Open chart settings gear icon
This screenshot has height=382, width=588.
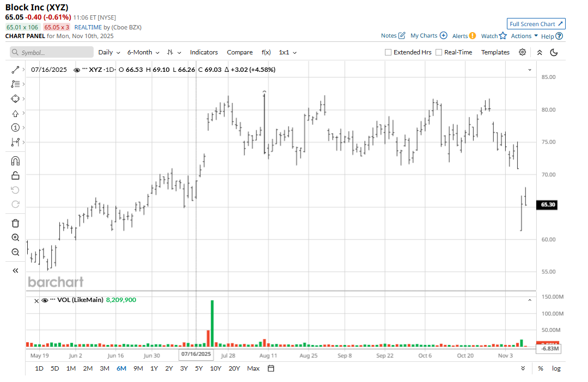522,52
